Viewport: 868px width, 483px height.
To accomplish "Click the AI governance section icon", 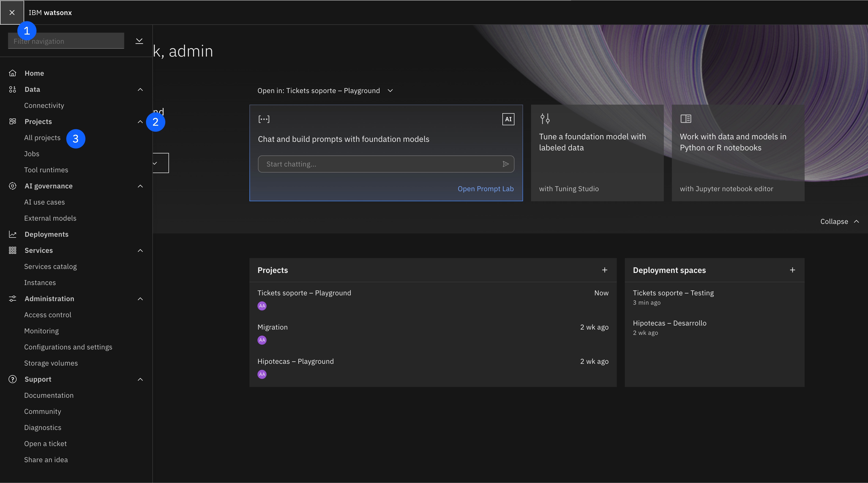I will pyautogui.click(x=12, y=186).
